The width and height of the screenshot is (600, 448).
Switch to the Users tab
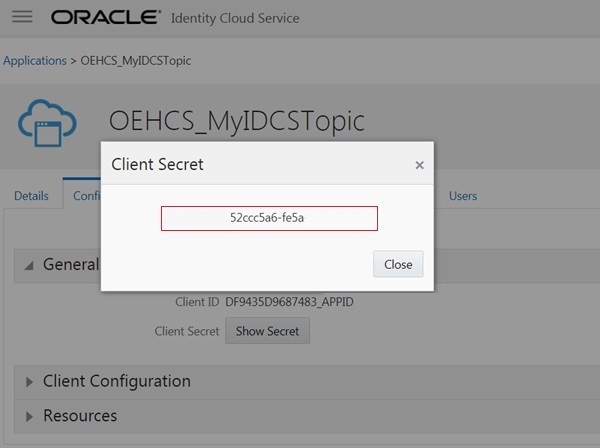coord(463,196)
